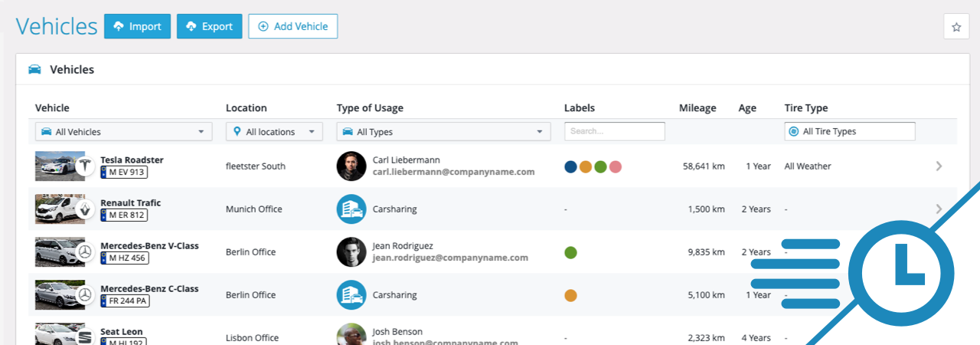The height and width of the screenshot is (345, 980).
Task: Expand the Tesla Roadster row chevron
Action: coord(939,166)
